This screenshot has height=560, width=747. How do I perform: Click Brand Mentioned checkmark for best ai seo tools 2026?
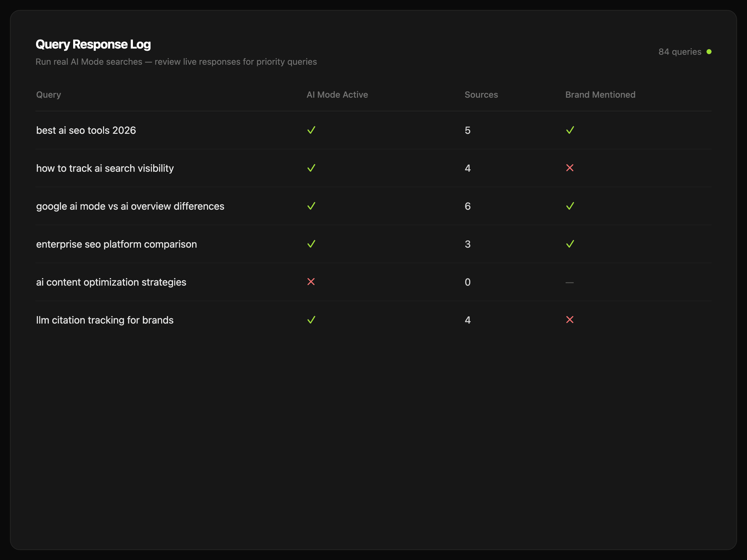[570, 130]
